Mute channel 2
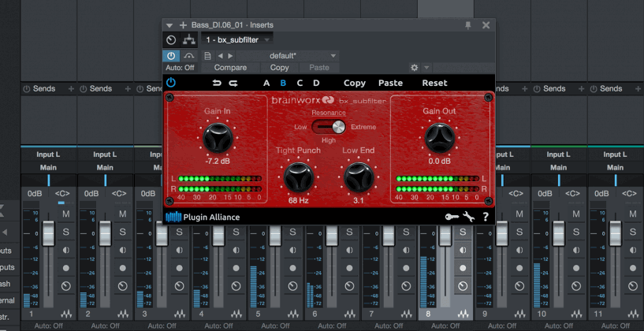 click(x=122, y=214)
